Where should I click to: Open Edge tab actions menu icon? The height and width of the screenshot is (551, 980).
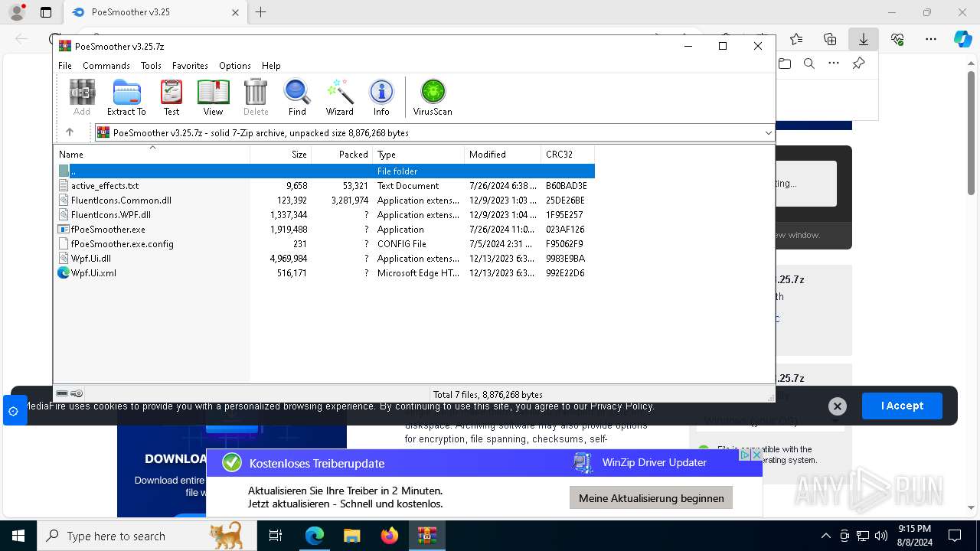point(46,12)
